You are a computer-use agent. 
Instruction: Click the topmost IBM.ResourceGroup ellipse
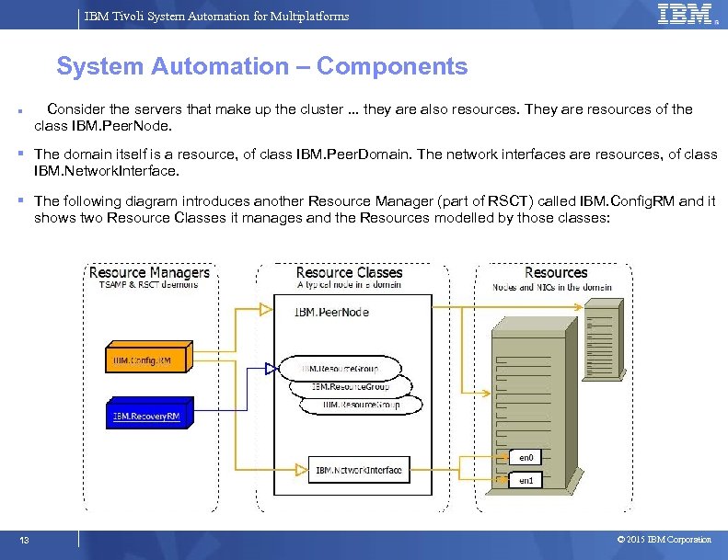point(340,369)
